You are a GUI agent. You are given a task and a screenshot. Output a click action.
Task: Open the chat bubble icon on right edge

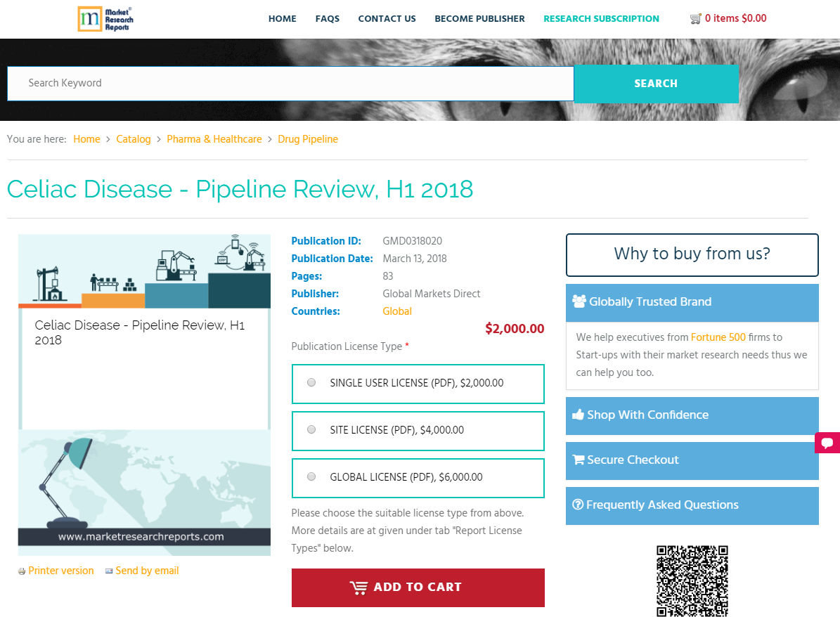(x=827, y=443)
